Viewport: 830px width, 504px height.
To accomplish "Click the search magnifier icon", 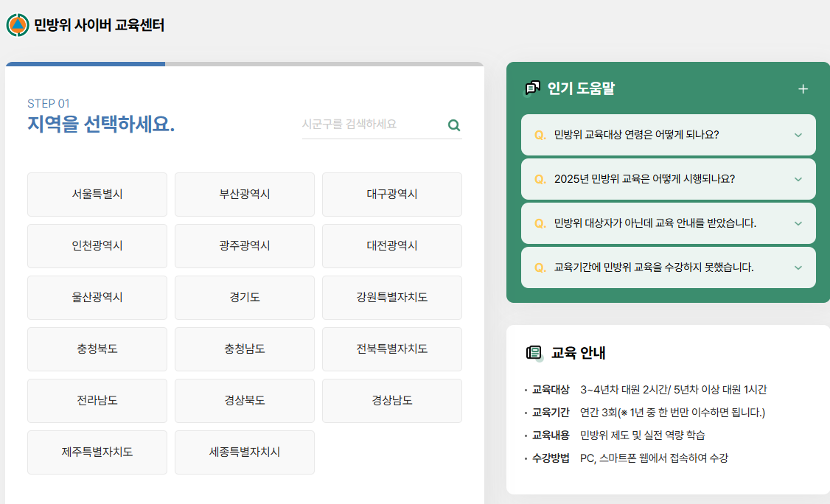I will point(453,125).
